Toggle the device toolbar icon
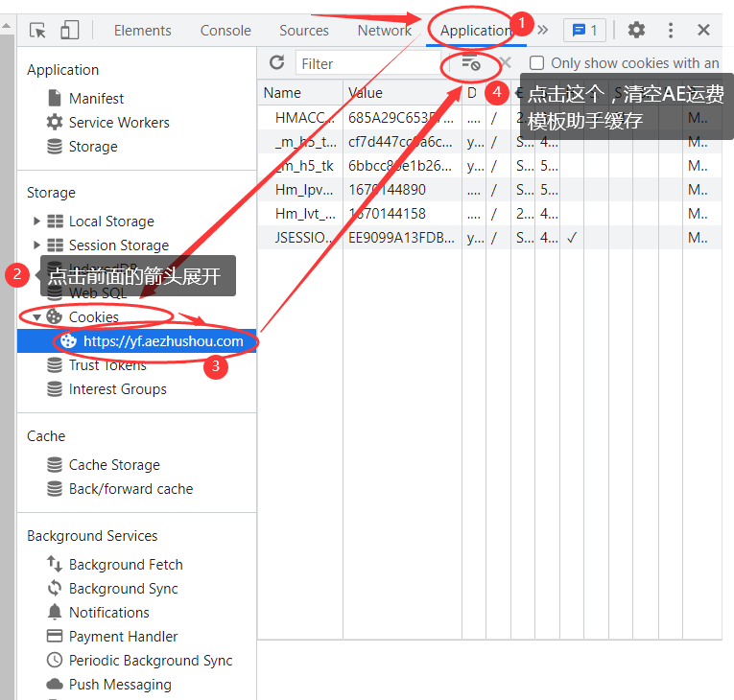Screen dimensions: 734x700 point(69,31)
